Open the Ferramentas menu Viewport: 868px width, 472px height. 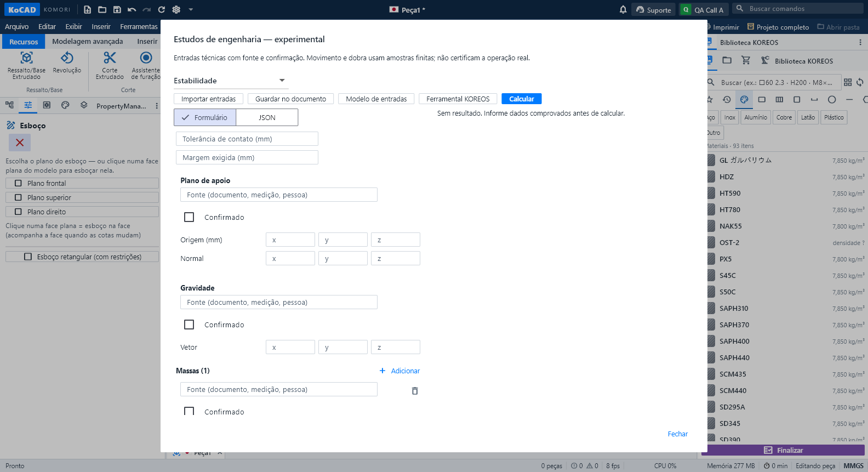tap(139, 26)
